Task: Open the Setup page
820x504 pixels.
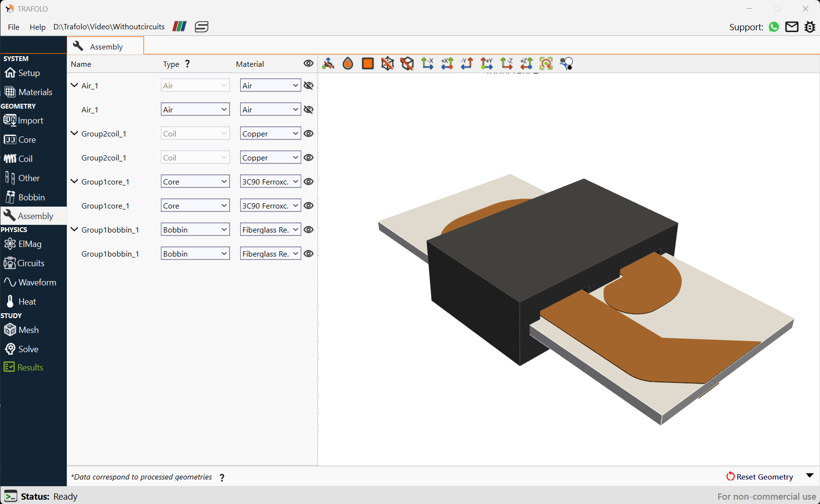Action: (x=33, y=73)
